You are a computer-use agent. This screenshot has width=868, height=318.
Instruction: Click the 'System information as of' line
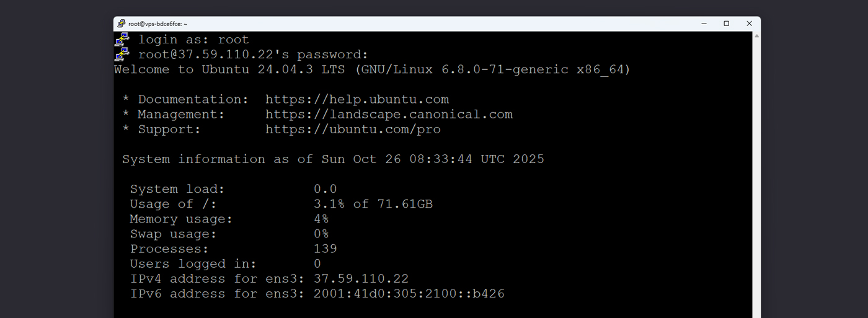333,159
